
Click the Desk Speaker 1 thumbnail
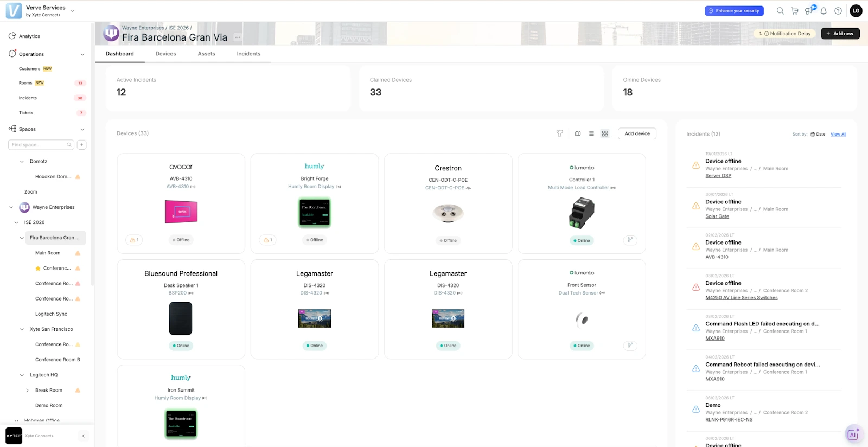(181, 318)
